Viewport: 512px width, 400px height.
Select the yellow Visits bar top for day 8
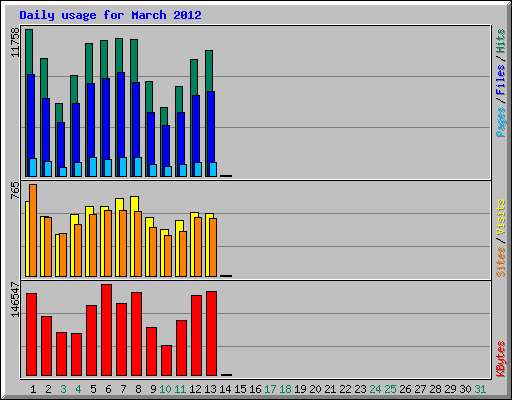135,203
